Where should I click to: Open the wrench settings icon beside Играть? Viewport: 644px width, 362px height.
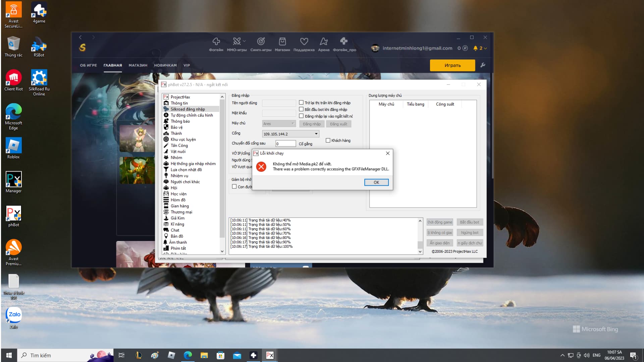tap(483, 65)
